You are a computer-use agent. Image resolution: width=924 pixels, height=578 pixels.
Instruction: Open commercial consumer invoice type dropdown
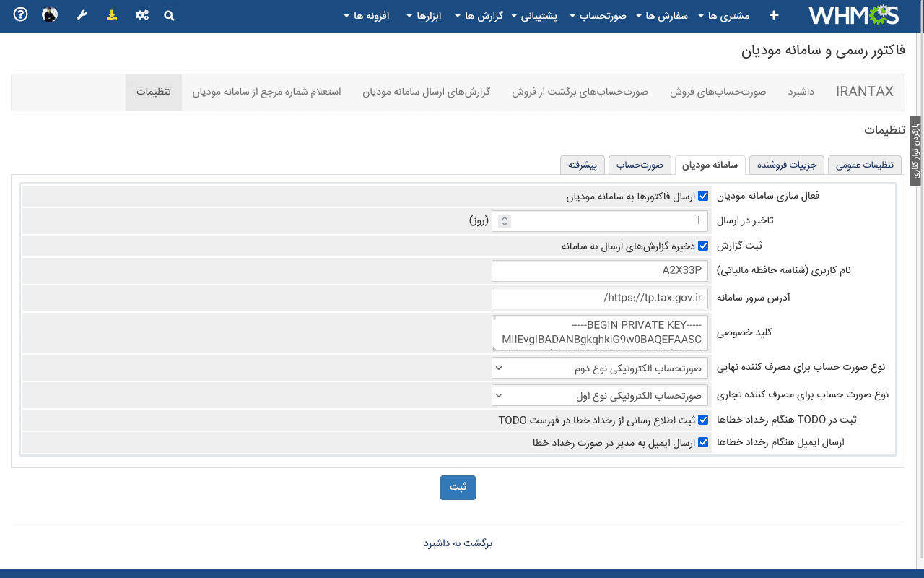coord(600,395)
